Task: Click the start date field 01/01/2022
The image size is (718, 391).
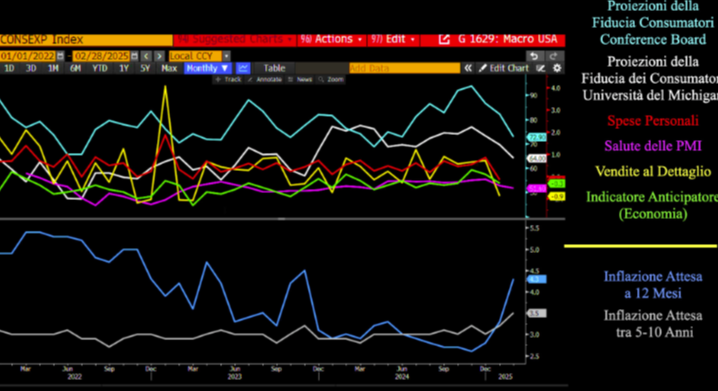Action: click(x=27, y=56)
